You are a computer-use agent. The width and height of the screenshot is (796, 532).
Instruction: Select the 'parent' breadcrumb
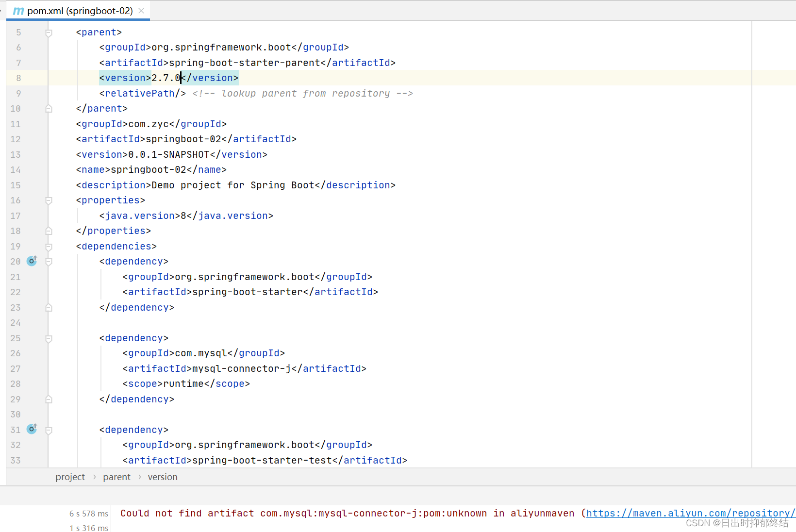[116, 477]
